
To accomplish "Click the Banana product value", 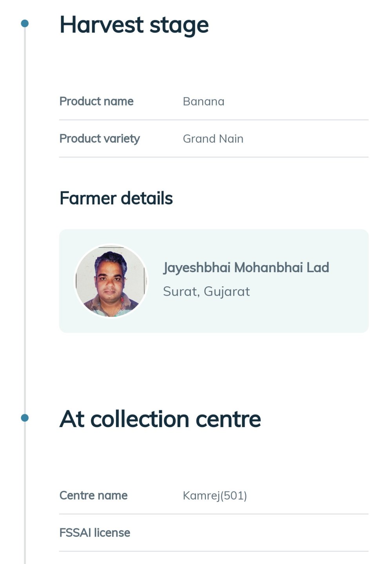I will (203, 102).
